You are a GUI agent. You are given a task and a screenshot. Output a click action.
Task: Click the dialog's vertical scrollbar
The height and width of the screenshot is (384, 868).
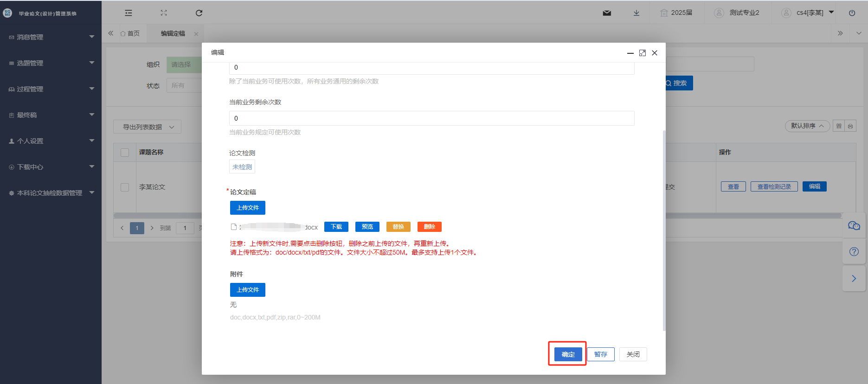[664, 230]
